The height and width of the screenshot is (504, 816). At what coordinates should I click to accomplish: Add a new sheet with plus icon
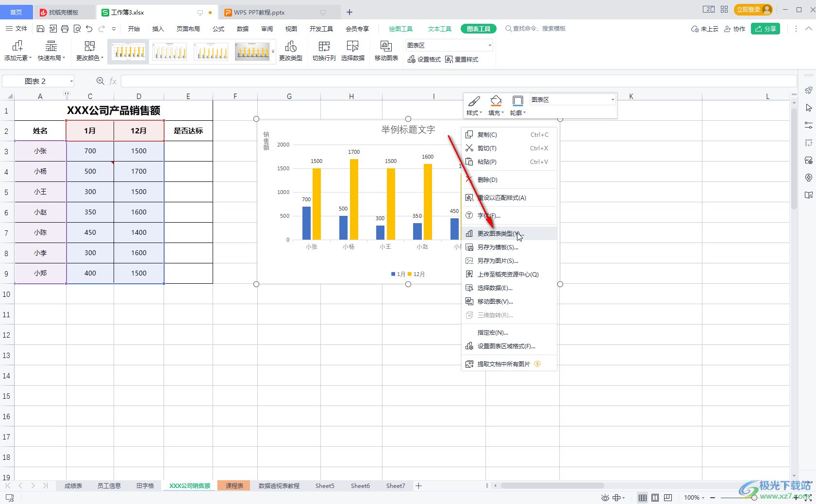click(418, 486)
